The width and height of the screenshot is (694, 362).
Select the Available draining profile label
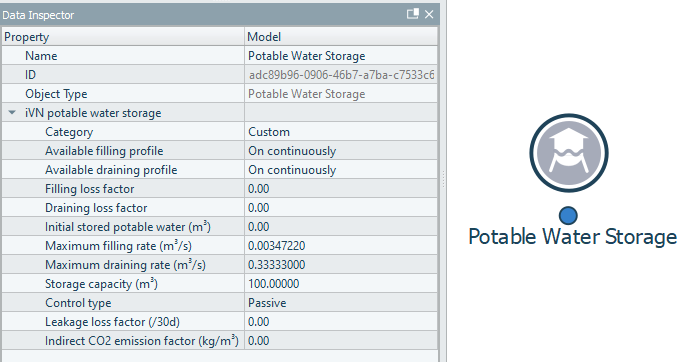click(x=111, y=170)
